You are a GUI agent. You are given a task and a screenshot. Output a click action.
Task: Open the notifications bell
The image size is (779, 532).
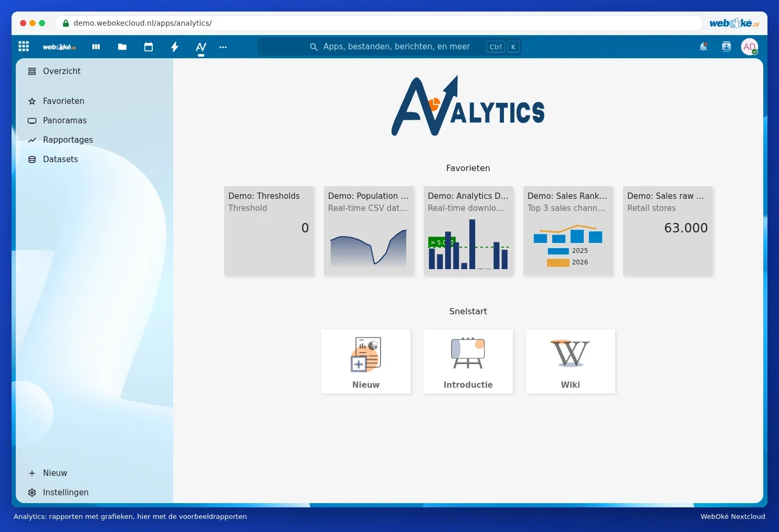[x=703, y=47]
